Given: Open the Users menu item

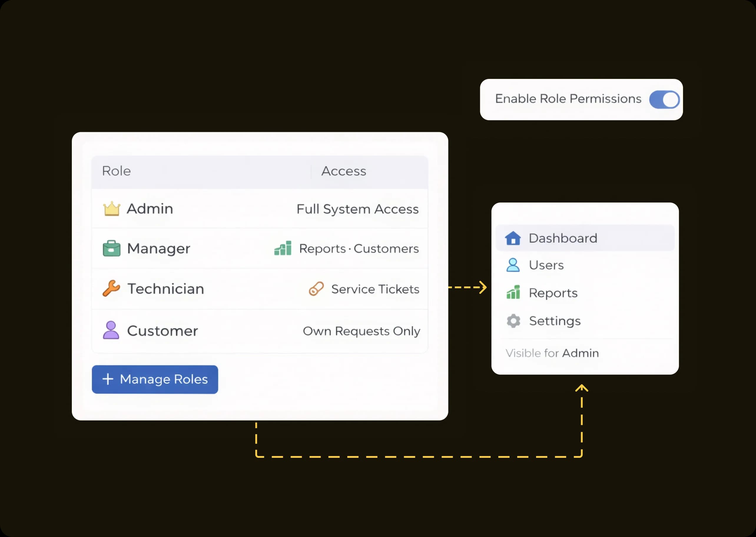Looking at the screenshot, I should click(585, 265).
